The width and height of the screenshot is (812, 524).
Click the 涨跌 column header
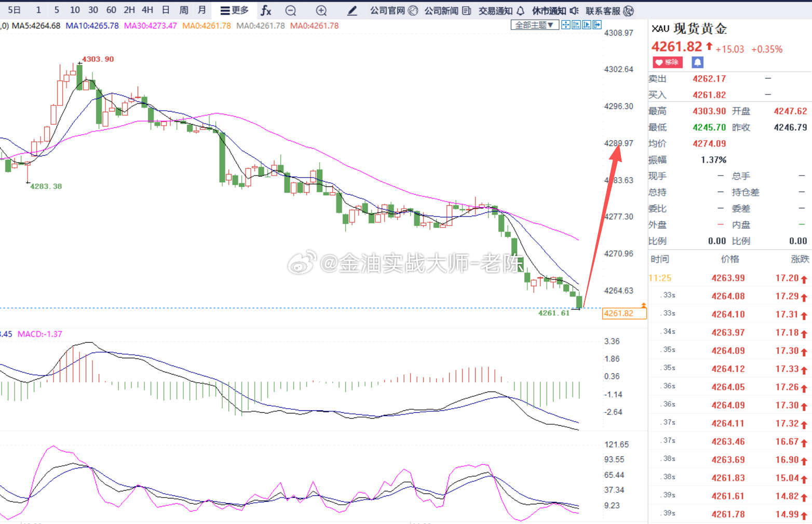pyautogui.click(x=800, y=259)
